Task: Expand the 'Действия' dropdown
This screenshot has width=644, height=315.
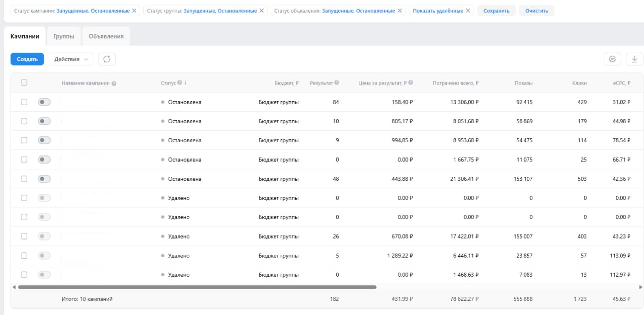Action: pos(71,59)
